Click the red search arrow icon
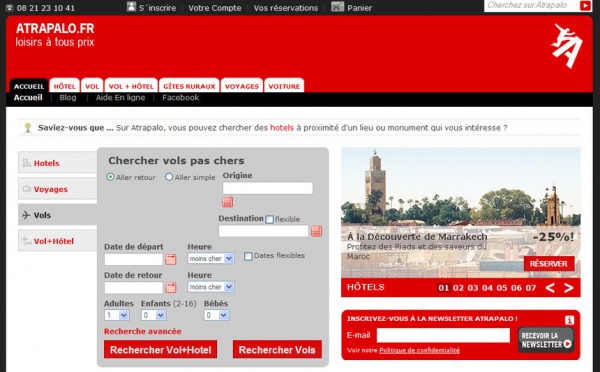600x372 pixels. pos(585,5)
